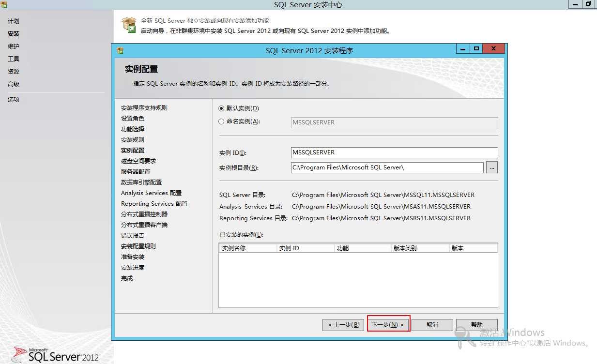The image size is (597, 364).
Task: Click the 版本 column header
Action: tap(473, 248)
